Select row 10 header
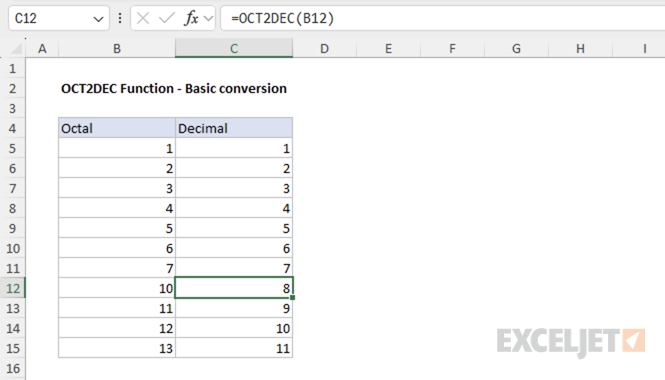This screenshot has width=665, height=380. pos(13,248)
